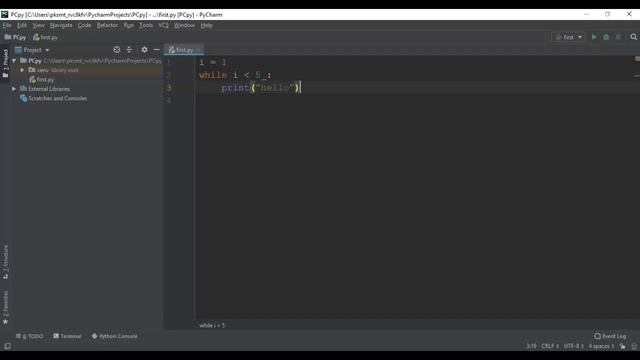
Task: Click the PCpy folder in navigation bar
Action: [x=15, y=37]
